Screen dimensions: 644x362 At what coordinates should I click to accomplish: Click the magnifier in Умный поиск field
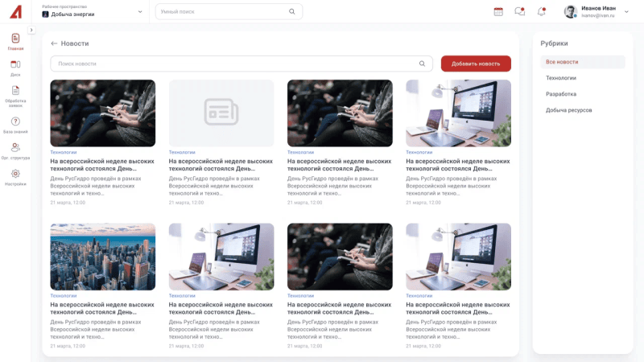point(291,12)
